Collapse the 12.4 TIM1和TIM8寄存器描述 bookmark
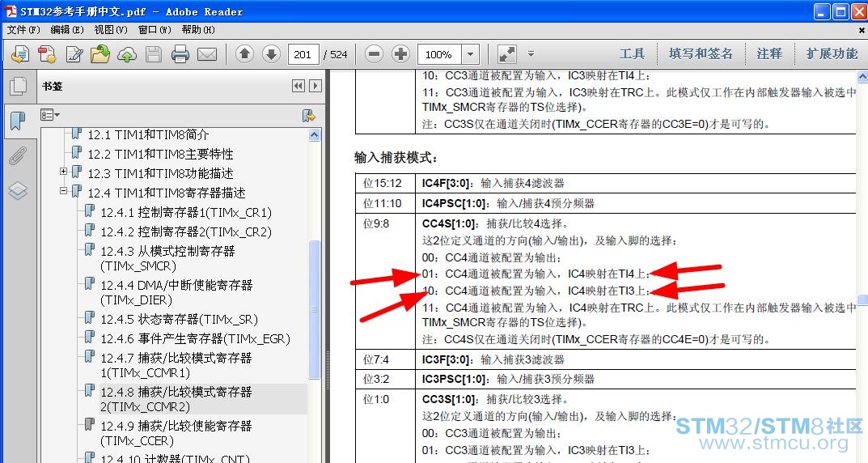Image resolution: width=868 pixels, height=463 pixels. point(63,191)
